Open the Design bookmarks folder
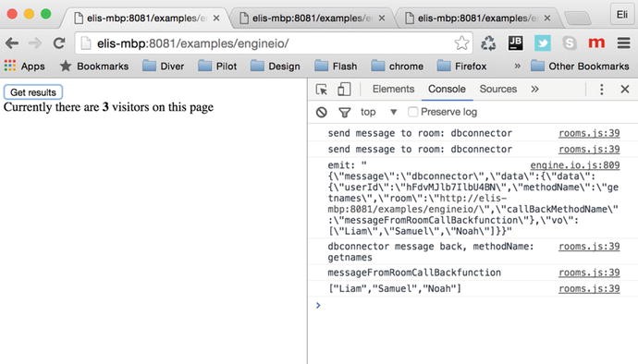This screenshot has width=638, height=364. 276,66
